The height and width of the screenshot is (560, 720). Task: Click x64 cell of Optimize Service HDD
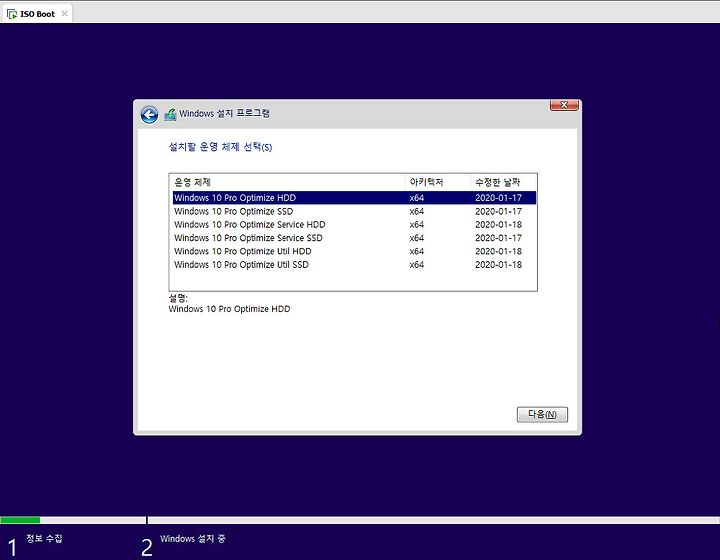coord(416,224)
